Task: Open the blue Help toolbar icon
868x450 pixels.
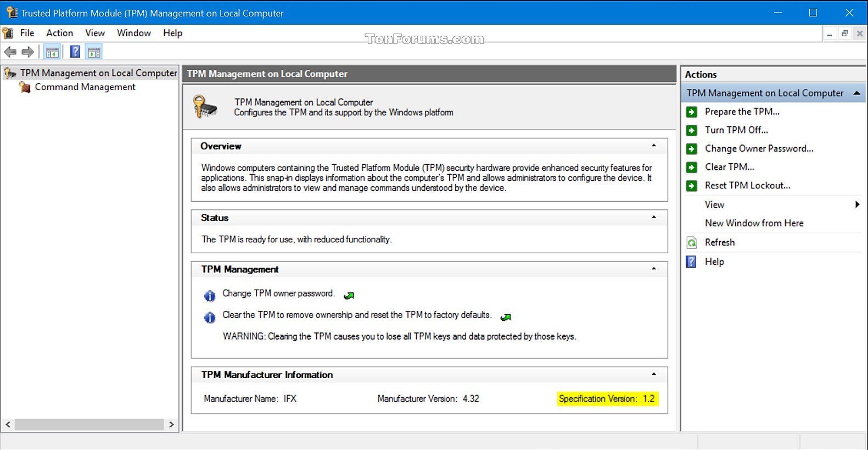Action: [75, 52]
